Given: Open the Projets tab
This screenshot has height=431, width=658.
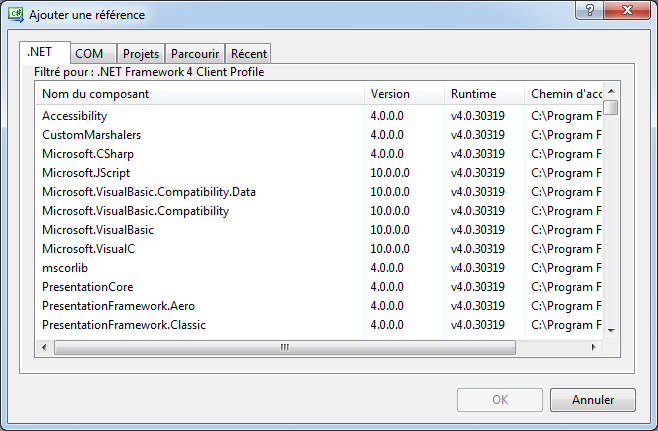Looking at the screenshot, I should click(x=141, y=54).
